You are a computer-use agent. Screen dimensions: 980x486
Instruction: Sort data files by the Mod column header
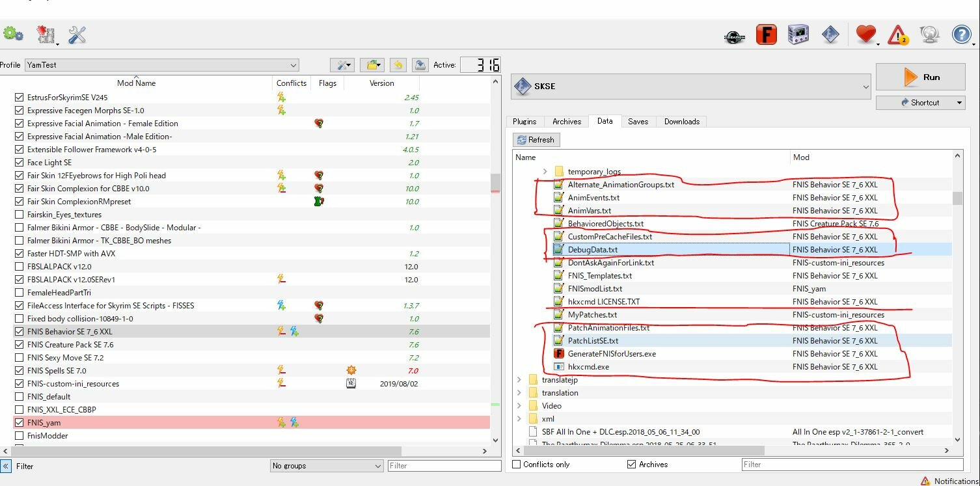point(871,157)
